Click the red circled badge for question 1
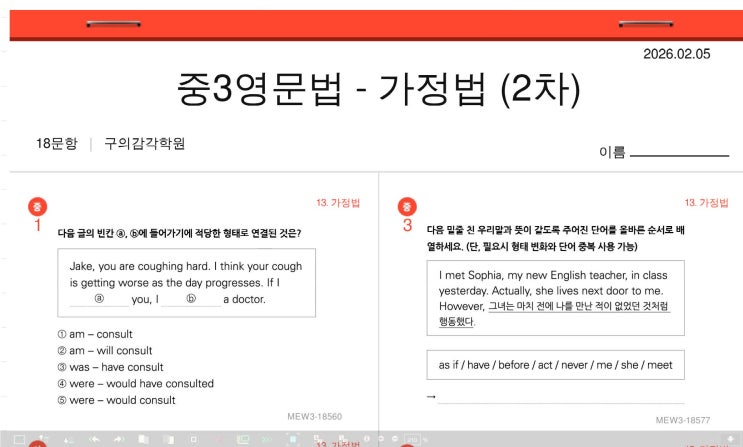The width and height of the screenshot is (743, 447). (38, 207)
